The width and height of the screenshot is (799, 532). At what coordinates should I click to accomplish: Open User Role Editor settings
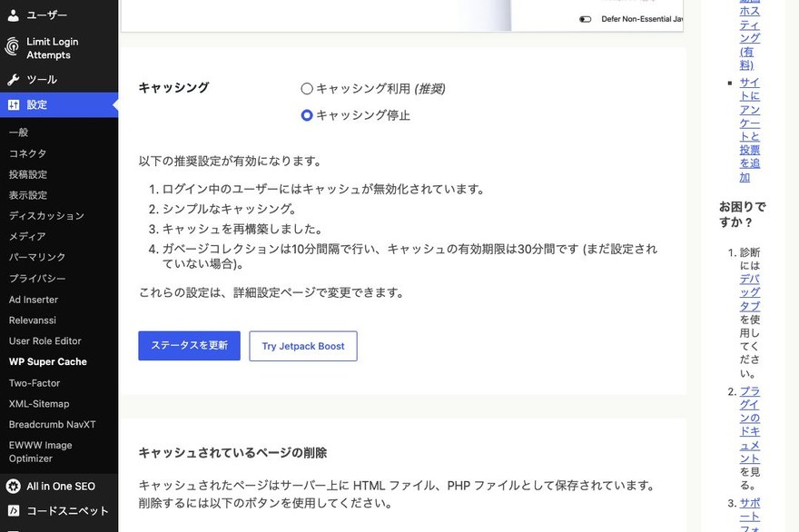click(44, 341)
